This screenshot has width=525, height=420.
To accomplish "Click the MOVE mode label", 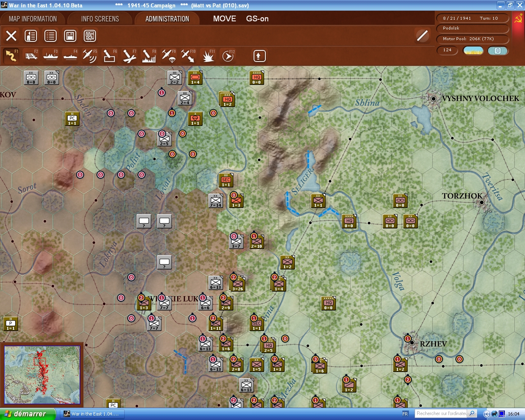I will click(225, 19).
